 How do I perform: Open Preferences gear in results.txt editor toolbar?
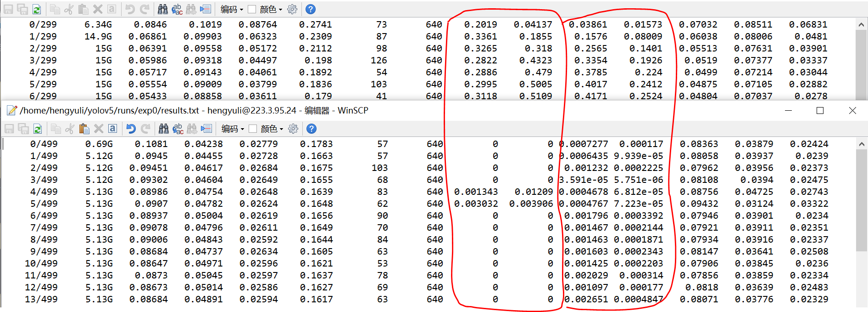coord(293,129)
